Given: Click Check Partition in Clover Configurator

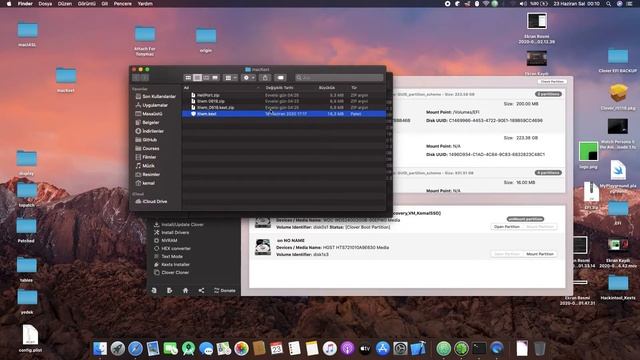Looking at the screenshot, I should 552,82.
